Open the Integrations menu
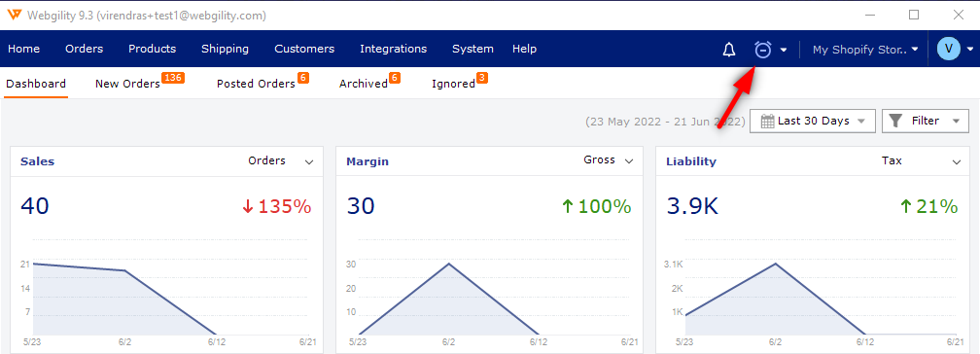 pyautogui.click(x=393, y=49)
